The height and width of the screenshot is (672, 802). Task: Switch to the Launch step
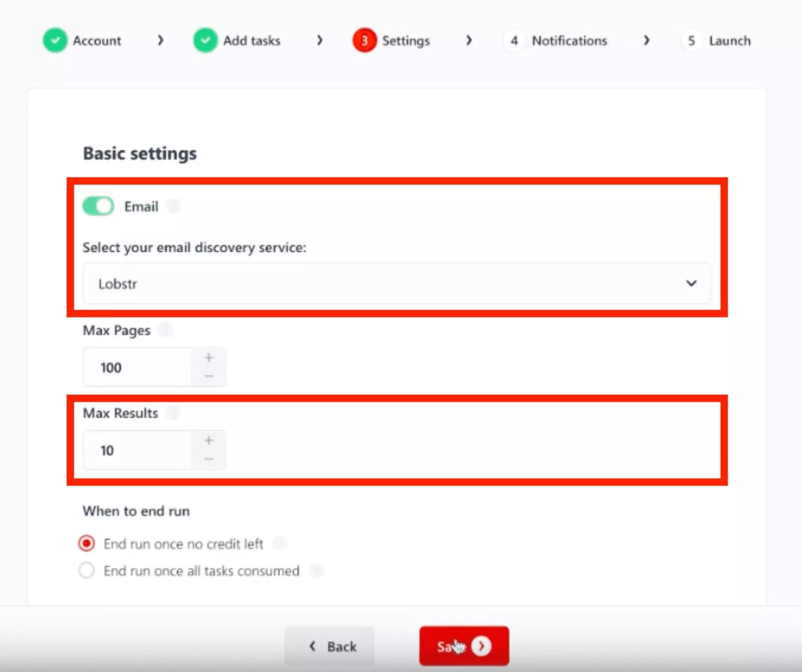click(x=716, y=40)
